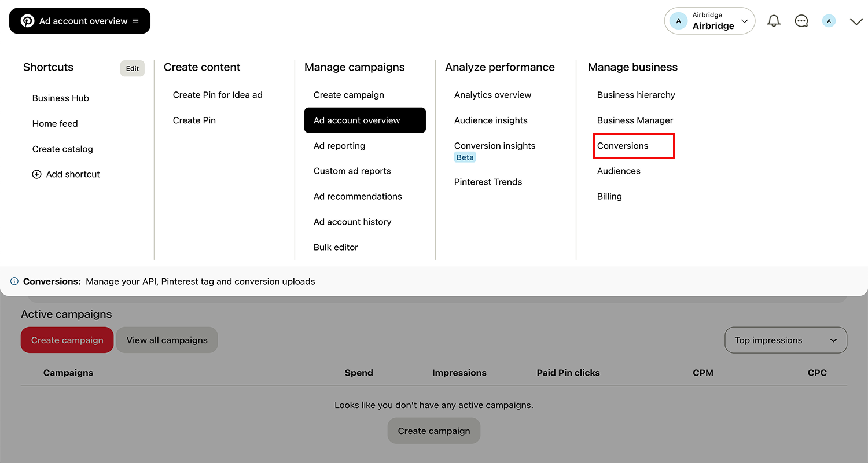Open Audience insights
This screenshot has height=463, width=868.
[491, 120]
